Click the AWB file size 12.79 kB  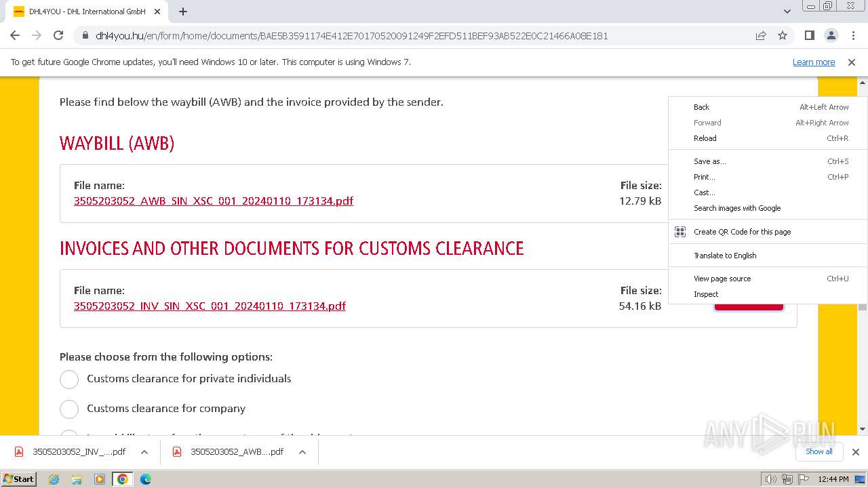point(640,201)
